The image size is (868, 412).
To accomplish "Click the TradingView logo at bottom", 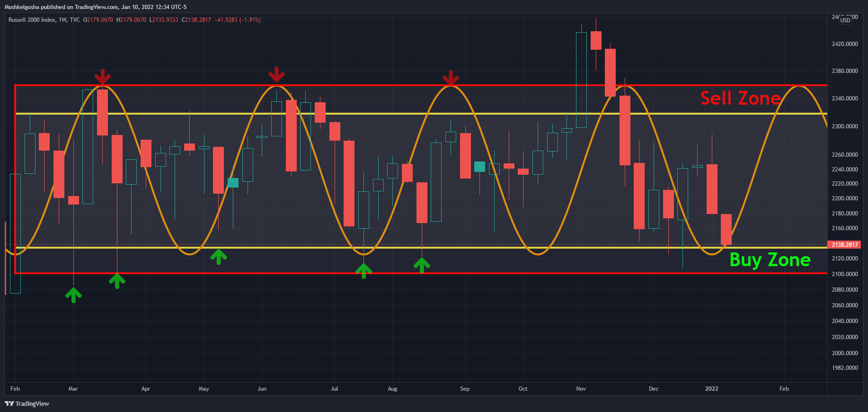I will click(x=27, y=403).
